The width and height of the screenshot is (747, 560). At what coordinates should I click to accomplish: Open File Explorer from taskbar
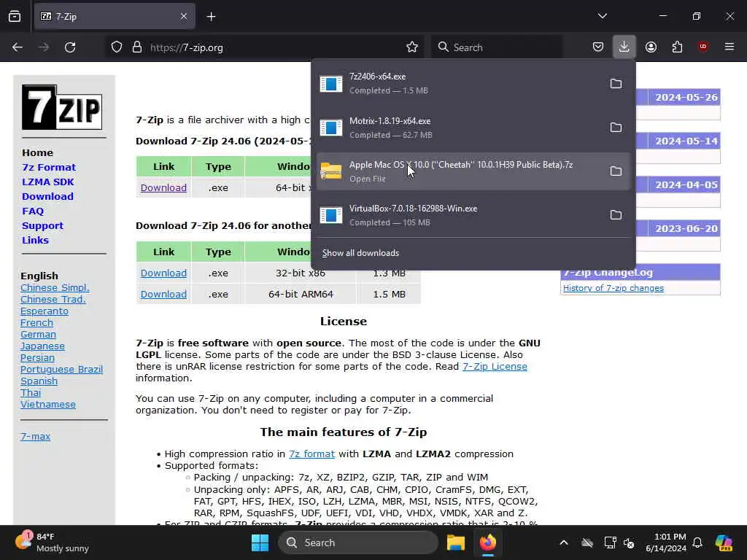pyautogui.click(x=455, y=542)
